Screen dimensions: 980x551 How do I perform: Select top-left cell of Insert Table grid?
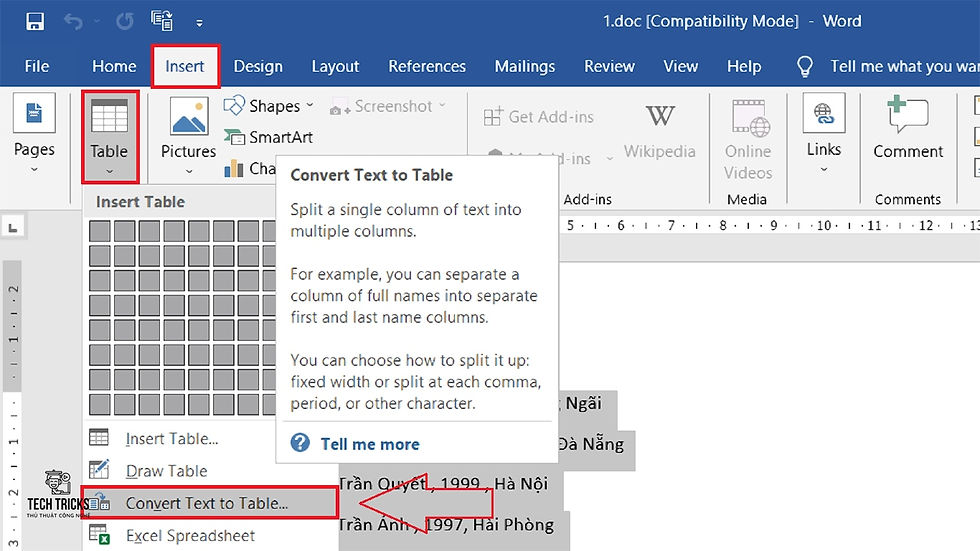(99, 231)
